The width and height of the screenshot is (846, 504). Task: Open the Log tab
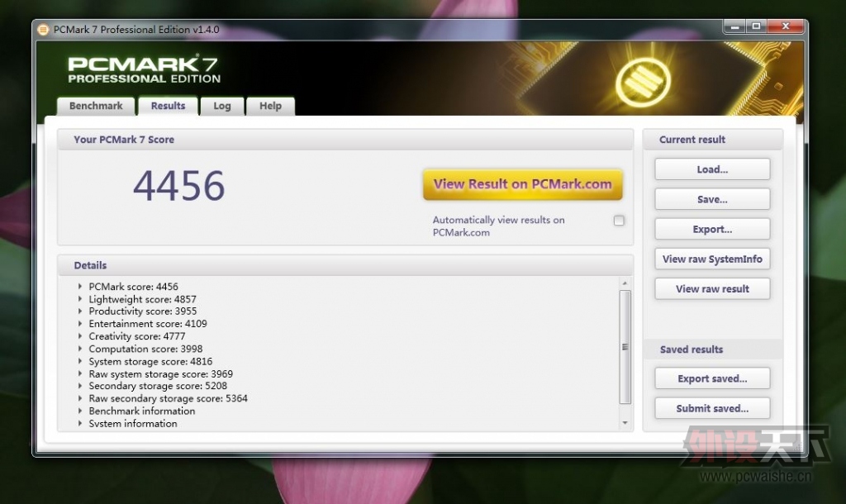coord(221,106)
